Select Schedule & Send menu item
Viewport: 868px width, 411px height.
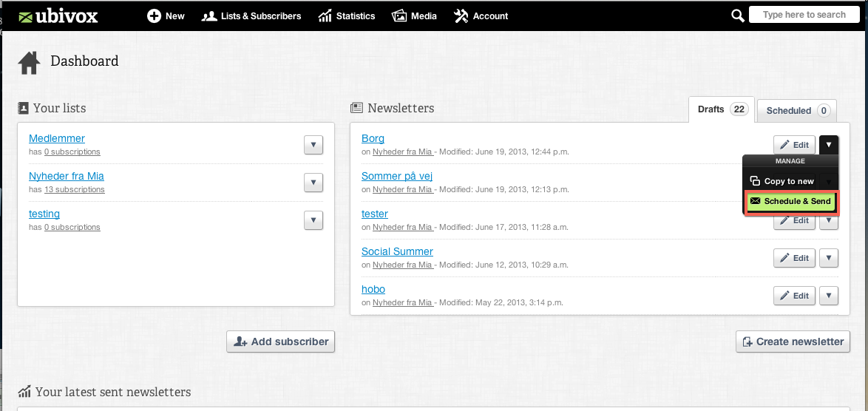coord(792,201)
